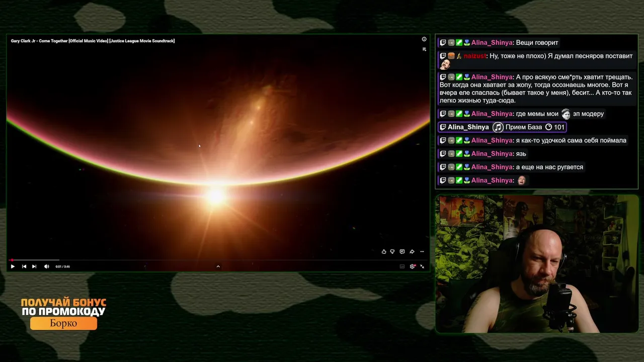This screenshot has width=644, height=362.
Task: Click the orange badge on naizust message
Action: click(x=451, y=56)
